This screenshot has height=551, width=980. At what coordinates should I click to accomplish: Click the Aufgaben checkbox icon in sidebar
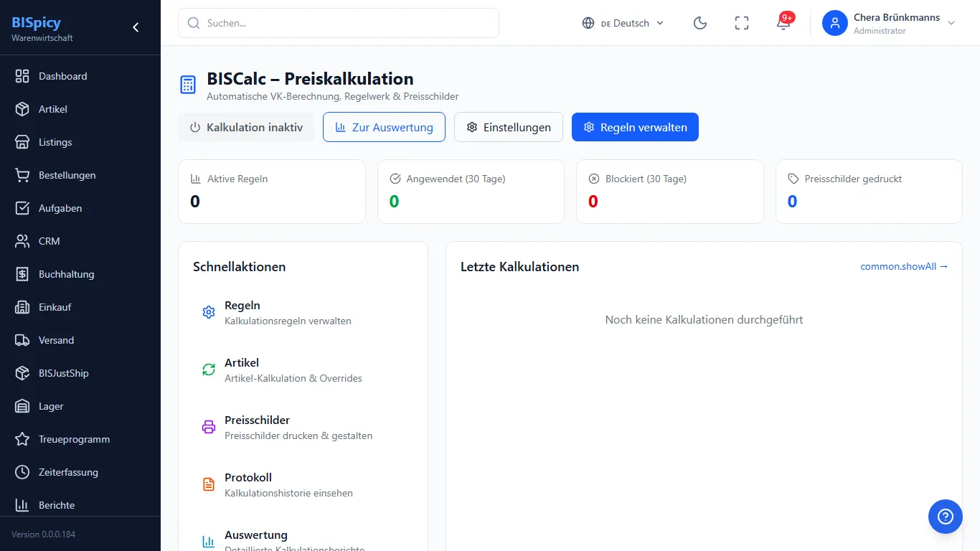pos(22,208)
